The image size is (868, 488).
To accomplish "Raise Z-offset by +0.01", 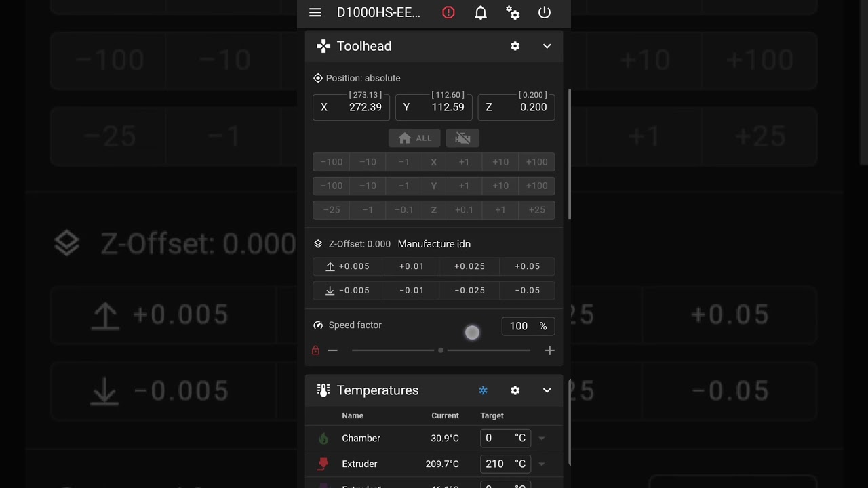I will coord(412,266).
